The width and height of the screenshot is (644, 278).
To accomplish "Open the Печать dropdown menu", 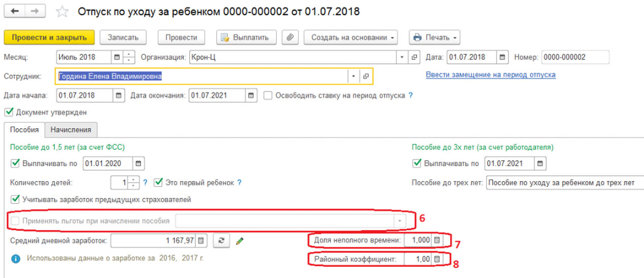I will (434, 37).
